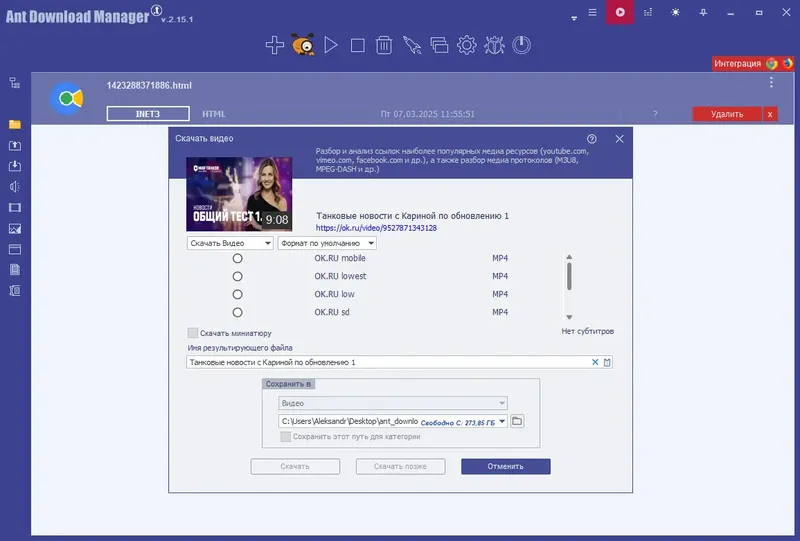This screenshot has width=800, height=541.
Task: Click the paste clipboard icon in filename field
Action: tap(607, 362)
